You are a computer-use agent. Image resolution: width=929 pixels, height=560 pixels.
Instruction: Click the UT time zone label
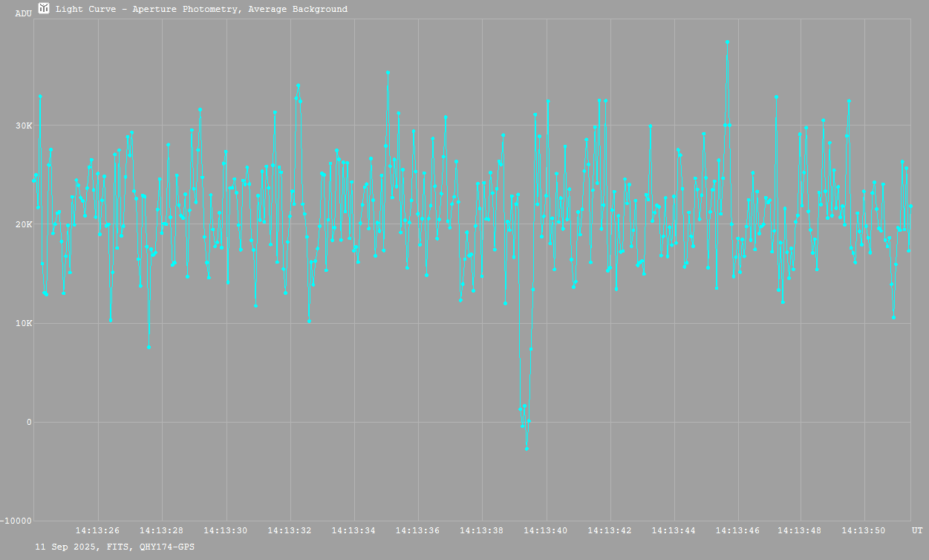[x=917, y=530]
